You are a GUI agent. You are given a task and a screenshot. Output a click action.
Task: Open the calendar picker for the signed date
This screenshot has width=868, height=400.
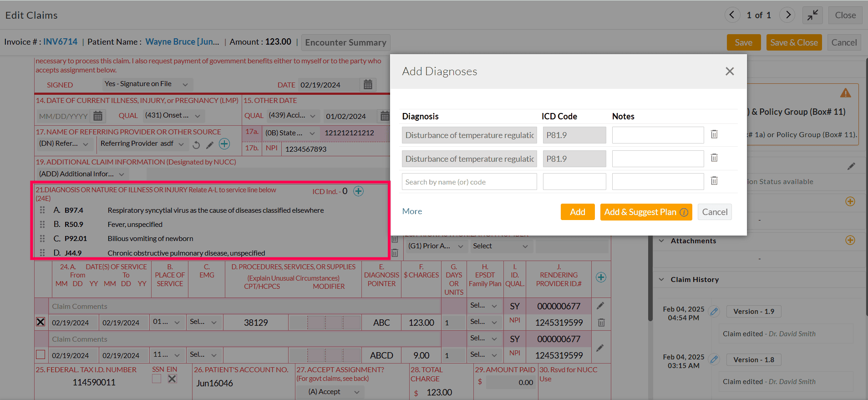click(368, 85)
